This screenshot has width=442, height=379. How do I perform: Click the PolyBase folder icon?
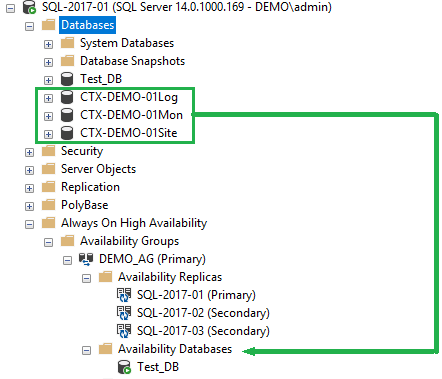pyautogui.click(x=48, y=205)
